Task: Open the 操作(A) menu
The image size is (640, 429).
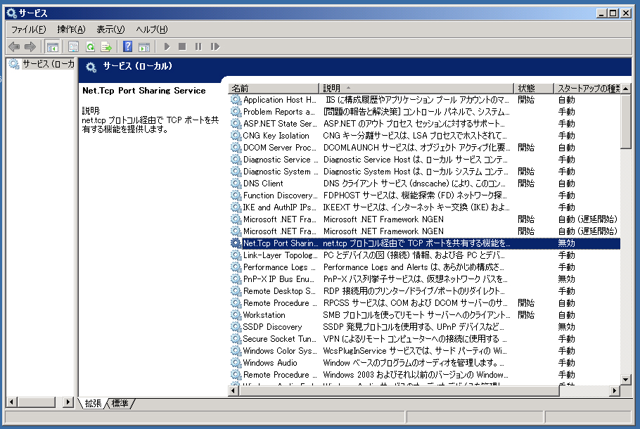Action: [71, 29]
